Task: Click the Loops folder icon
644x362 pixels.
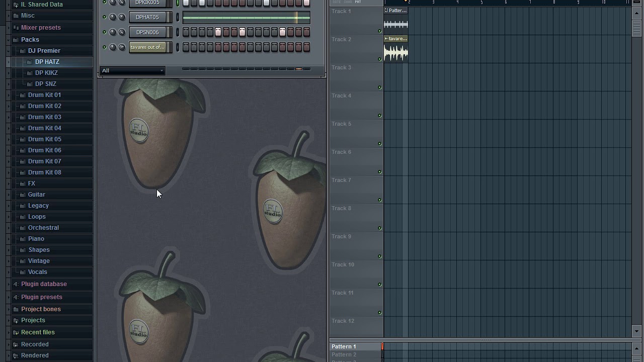Action: (23, 217)
